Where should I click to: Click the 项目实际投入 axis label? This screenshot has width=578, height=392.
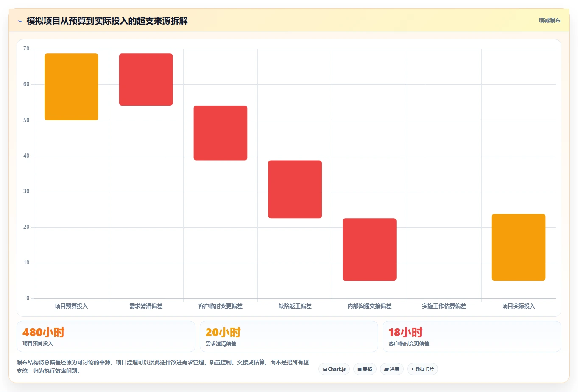tap(519, 306)
